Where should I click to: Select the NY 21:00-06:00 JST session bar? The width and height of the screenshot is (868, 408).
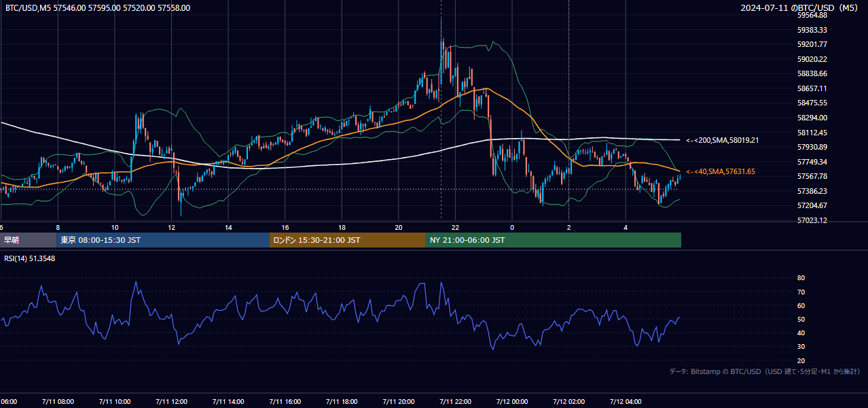pos(554,240)
